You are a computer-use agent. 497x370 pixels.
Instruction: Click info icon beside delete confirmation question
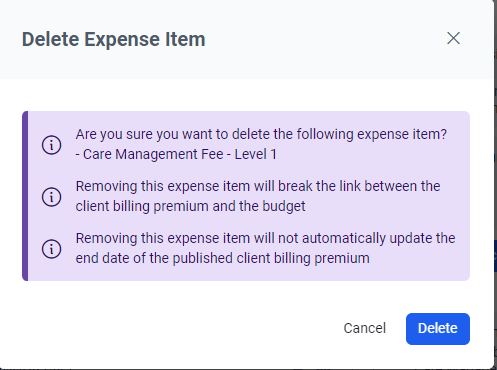click(x=52, y=145)
